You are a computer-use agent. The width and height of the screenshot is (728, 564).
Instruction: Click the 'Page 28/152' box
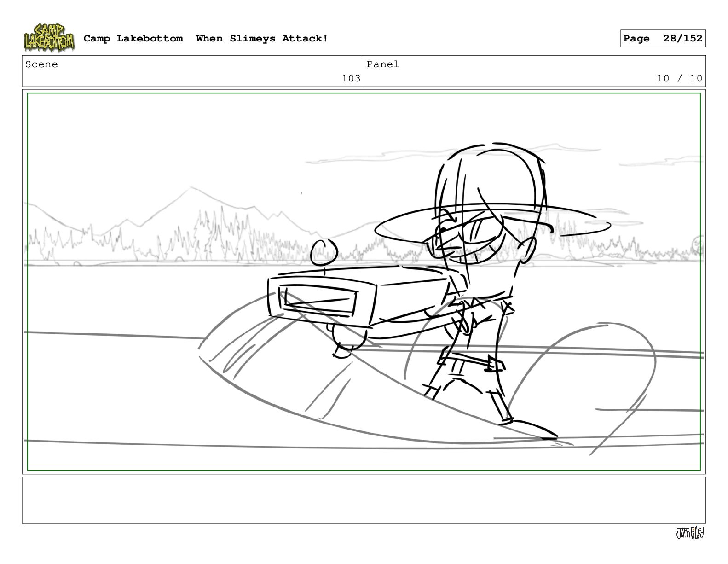(x=663, y=39)
